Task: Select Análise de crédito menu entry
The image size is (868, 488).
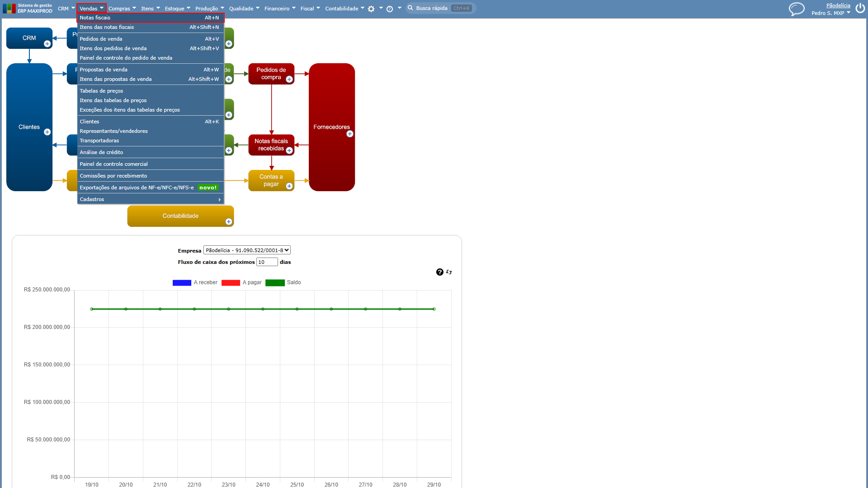Action: [151, 152]
